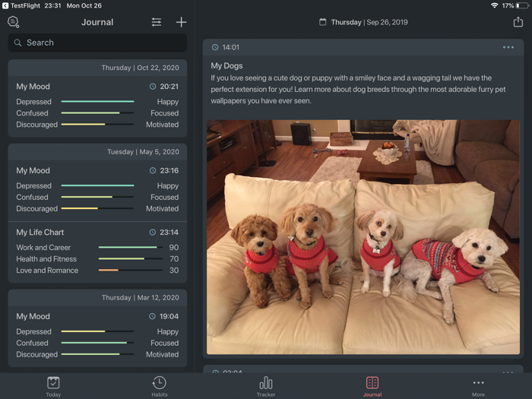Viewport: 532px width, 399px height.
Task: Open the Oct 22, 2020 My Mood entry
Action: pyautogui.click(x=97, y=106)
